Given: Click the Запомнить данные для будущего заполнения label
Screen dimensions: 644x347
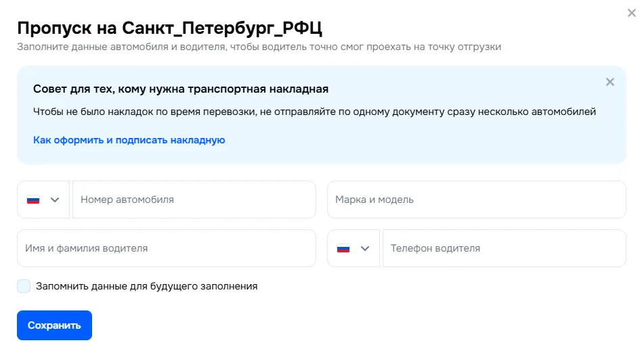Looking at the screenshot, I should [146, 286].
